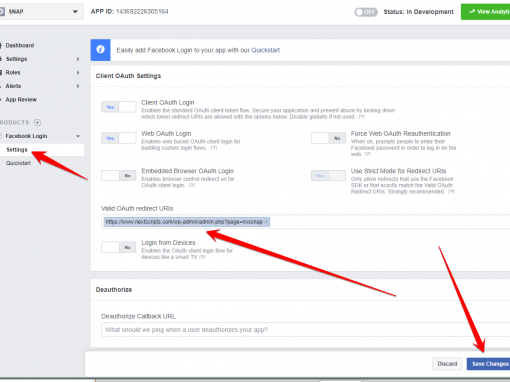
Task: Click help icon after Client OAuth Login description
Action: tap(362, 117)
